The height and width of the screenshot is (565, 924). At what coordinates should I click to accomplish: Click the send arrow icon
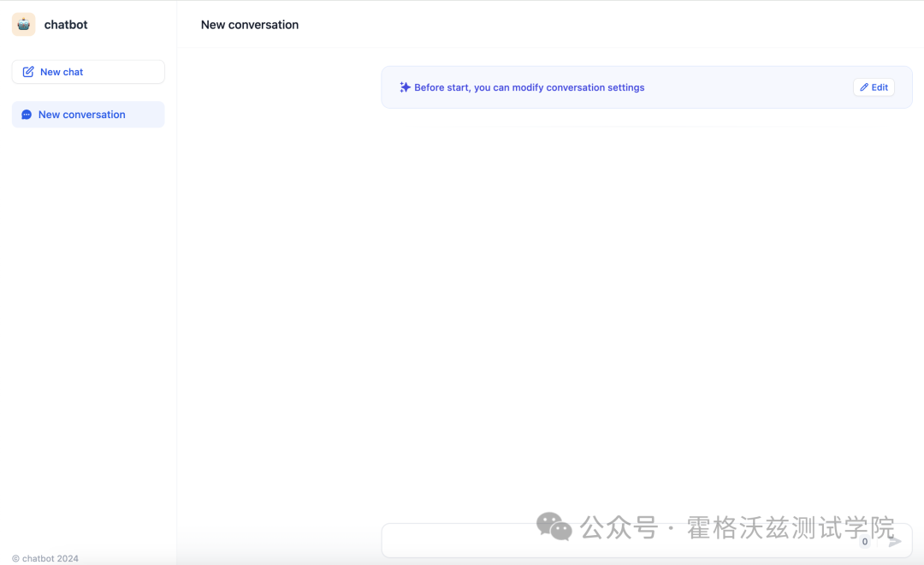(x=895, y=541)
